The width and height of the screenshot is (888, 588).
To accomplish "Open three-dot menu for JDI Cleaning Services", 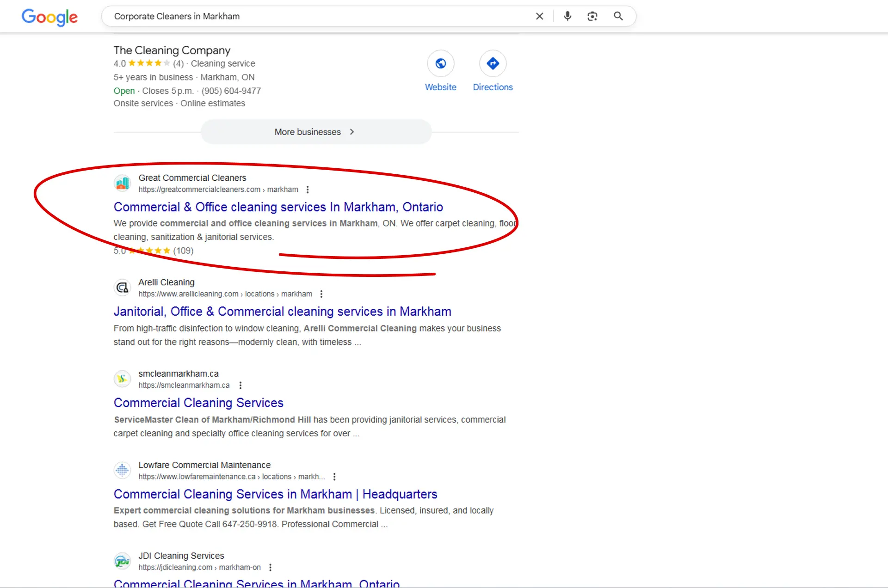I will [271, 567].
